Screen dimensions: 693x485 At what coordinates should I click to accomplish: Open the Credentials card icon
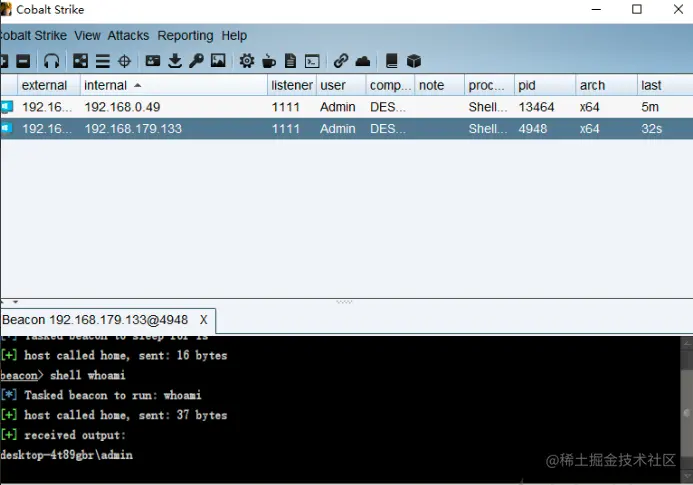point(153,61)
